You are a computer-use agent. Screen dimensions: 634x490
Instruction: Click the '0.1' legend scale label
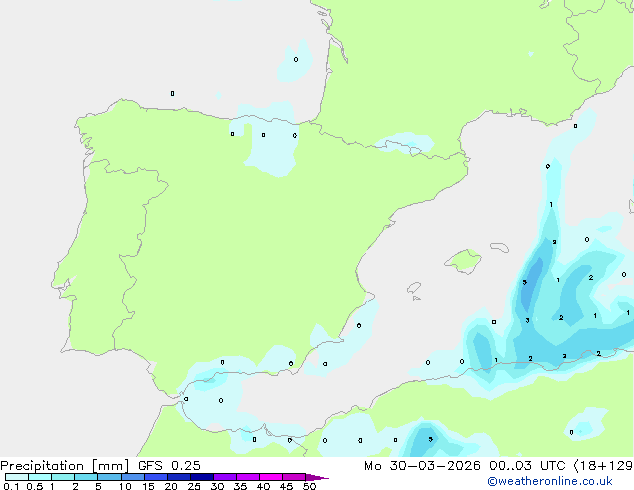click(x=11, y=486)
